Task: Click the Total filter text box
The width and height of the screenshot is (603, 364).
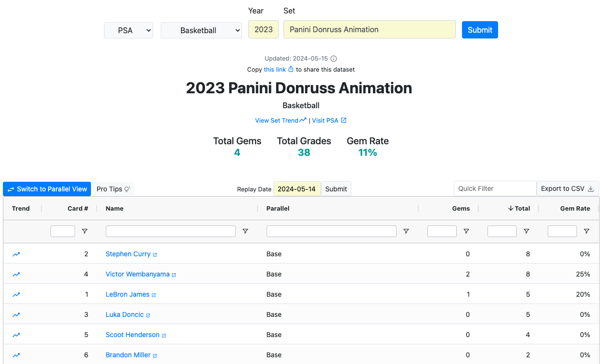Action: [x=502, y=231]
